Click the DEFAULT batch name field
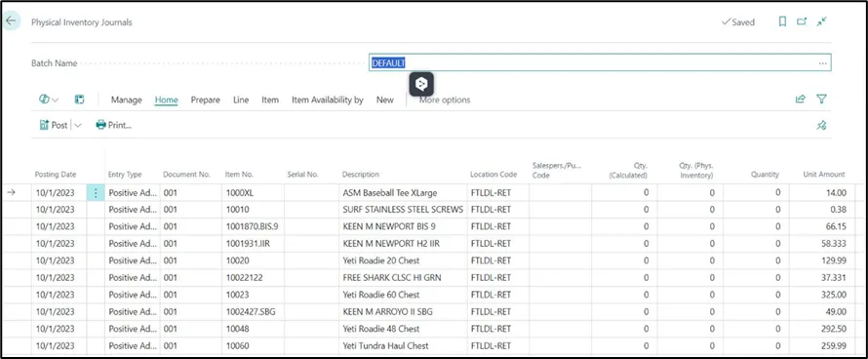Image resolution: width=868 pixels, height=359 pixels. (600, 63)
